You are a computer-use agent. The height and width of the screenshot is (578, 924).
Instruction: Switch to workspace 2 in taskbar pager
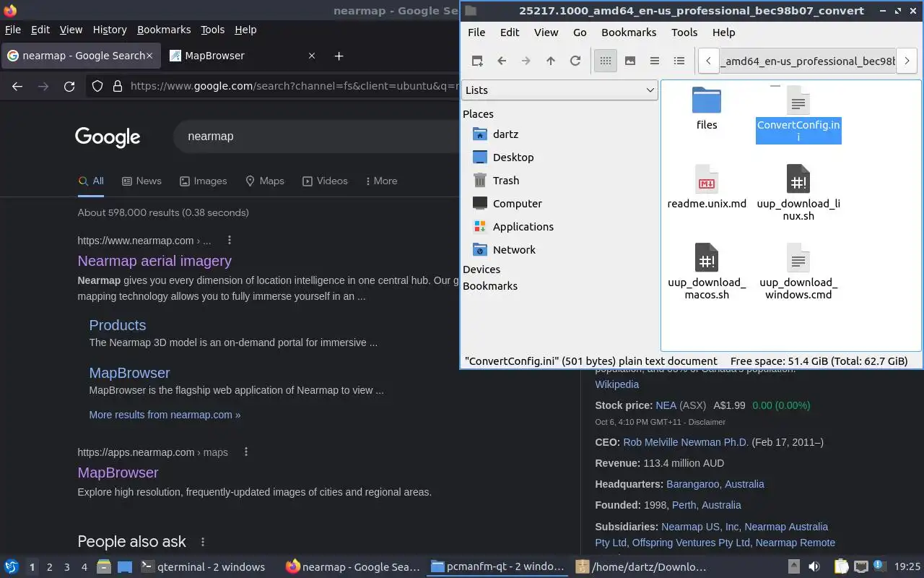(49, 567)
